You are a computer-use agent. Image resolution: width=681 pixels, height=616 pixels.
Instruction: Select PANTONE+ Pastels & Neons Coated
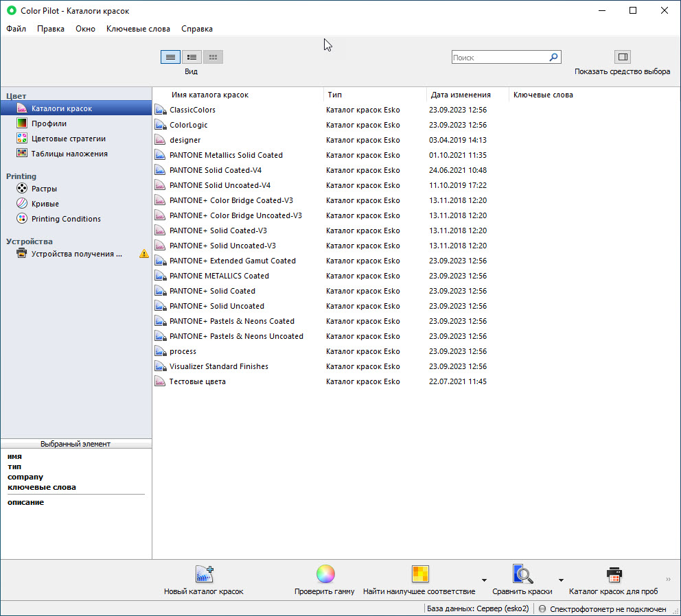click(416, 321)
